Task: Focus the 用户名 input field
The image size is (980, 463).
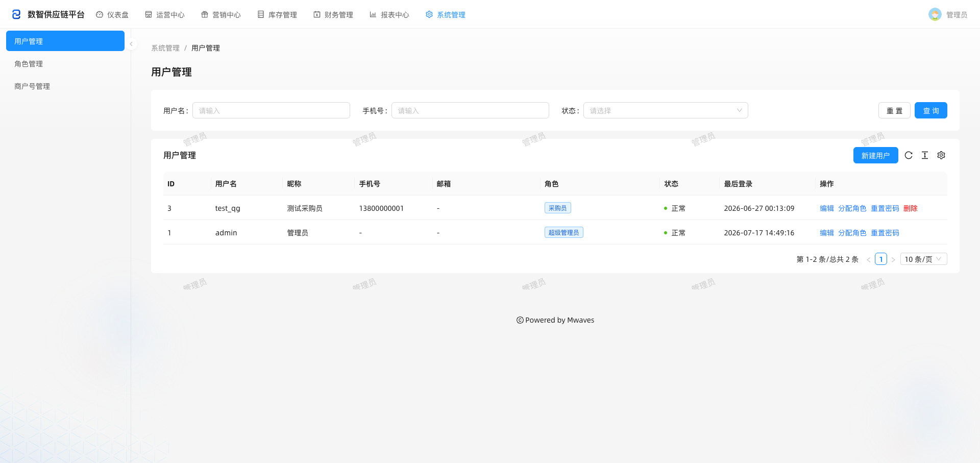Action: tap(271, 110)
